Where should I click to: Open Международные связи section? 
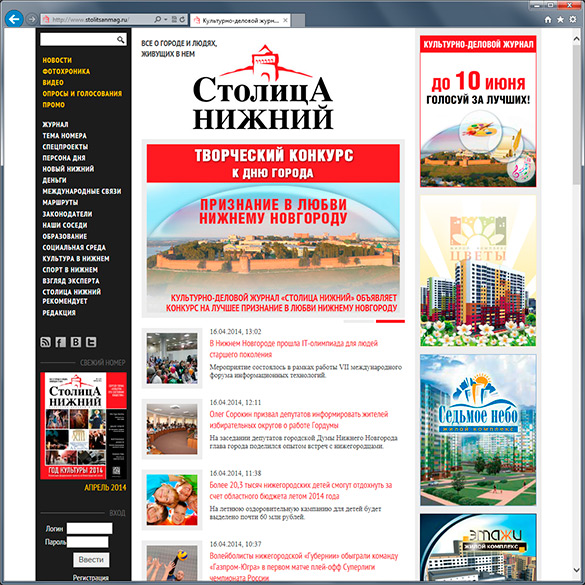82,191
